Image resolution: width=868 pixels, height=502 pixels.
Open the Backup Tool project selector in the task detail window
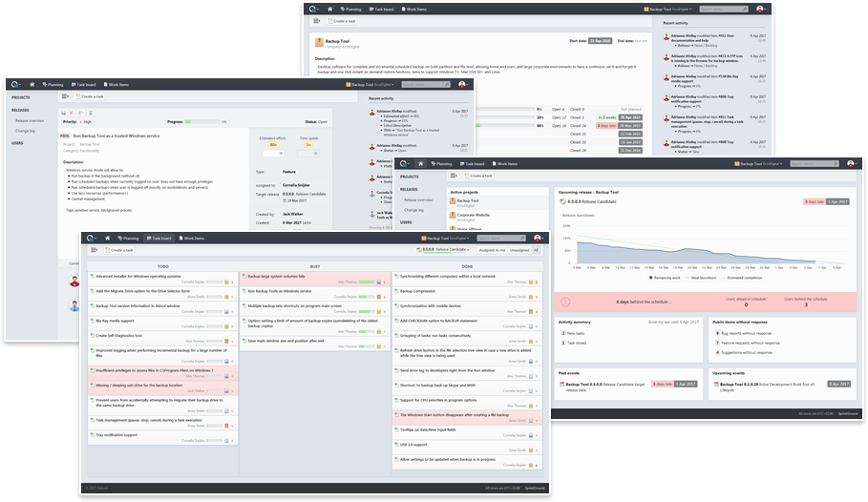click(x=370, y=85)
